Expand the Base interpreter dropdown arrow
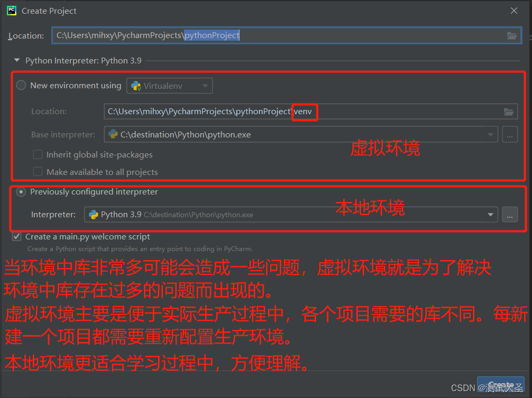The width and height of the screenshot is (532, 398). click(490, 135)
